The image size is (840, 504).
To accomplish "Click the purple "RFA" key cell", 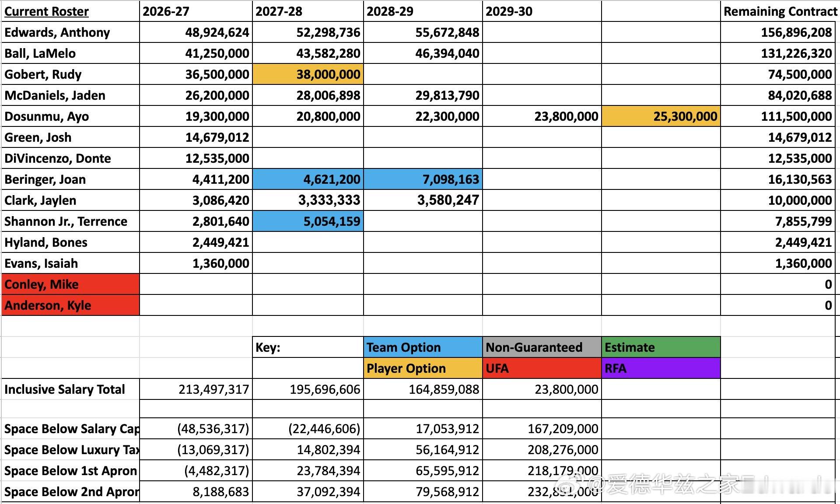I will [x=661, y=368].
